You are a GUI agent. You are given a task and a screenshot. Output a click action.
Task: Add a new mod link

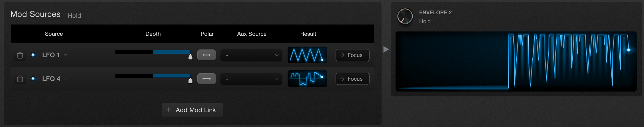click(192, 110)
